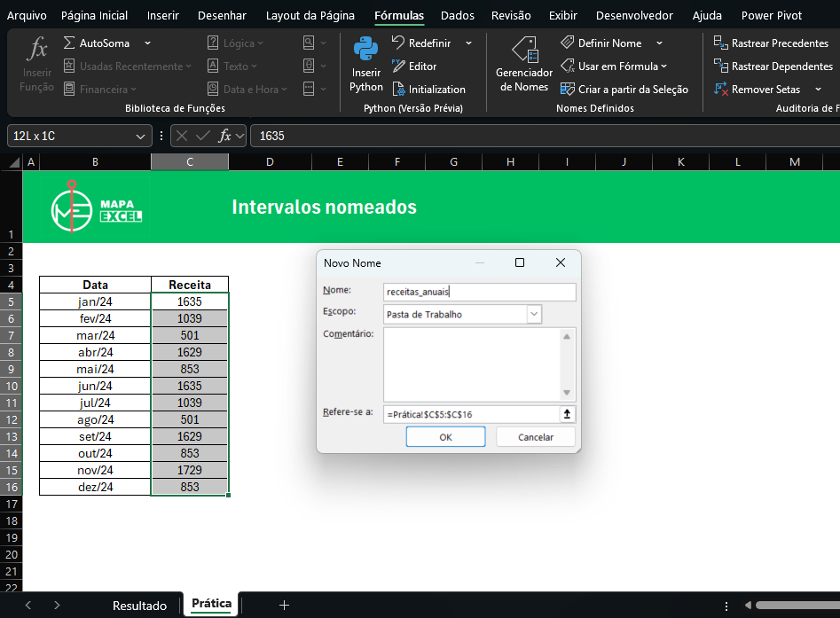Expand the Name Box dropdown arrow

point(140,137)
